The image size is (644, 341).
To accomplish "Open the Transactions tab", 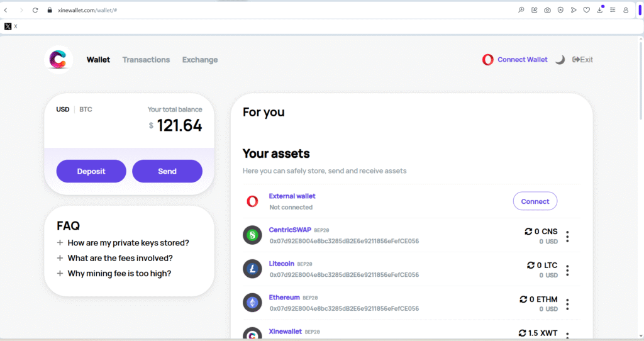I will (x=146, y=60).
